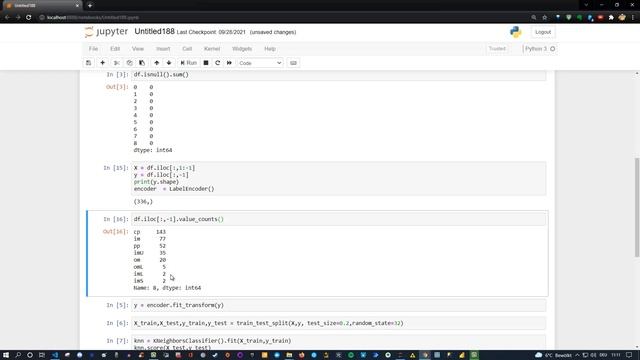Click the Run button
The height and width of the screenshot is (360, 640).
point(189,63)
